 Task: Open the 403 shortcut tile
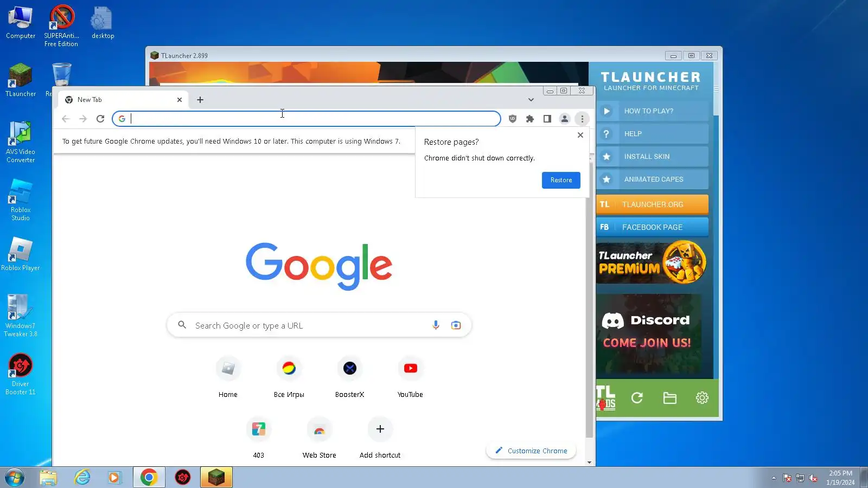(x=259, y=439)
